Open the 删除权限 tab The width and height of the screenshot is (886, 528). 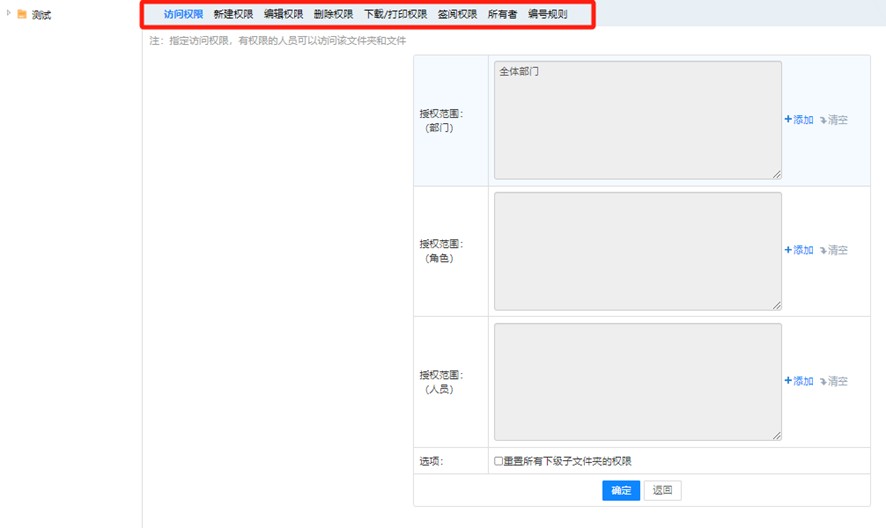[333, 15]
